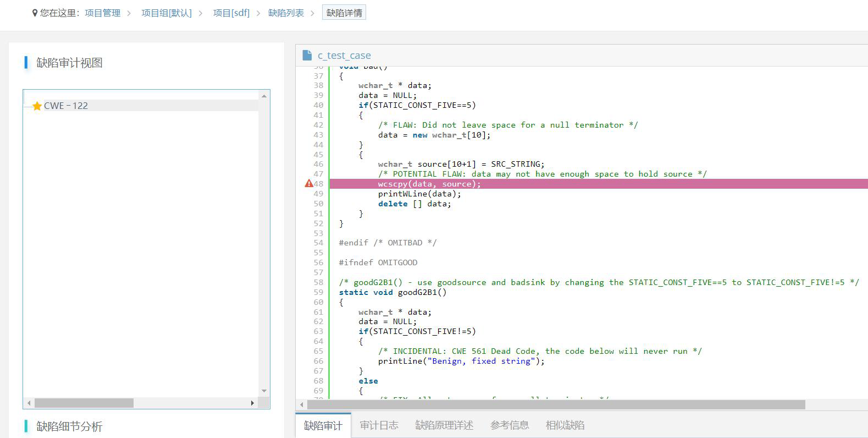Click left arrow of tree horizontal scrollbar
Viewport: 868px width, 438px height.
point(29,403)
